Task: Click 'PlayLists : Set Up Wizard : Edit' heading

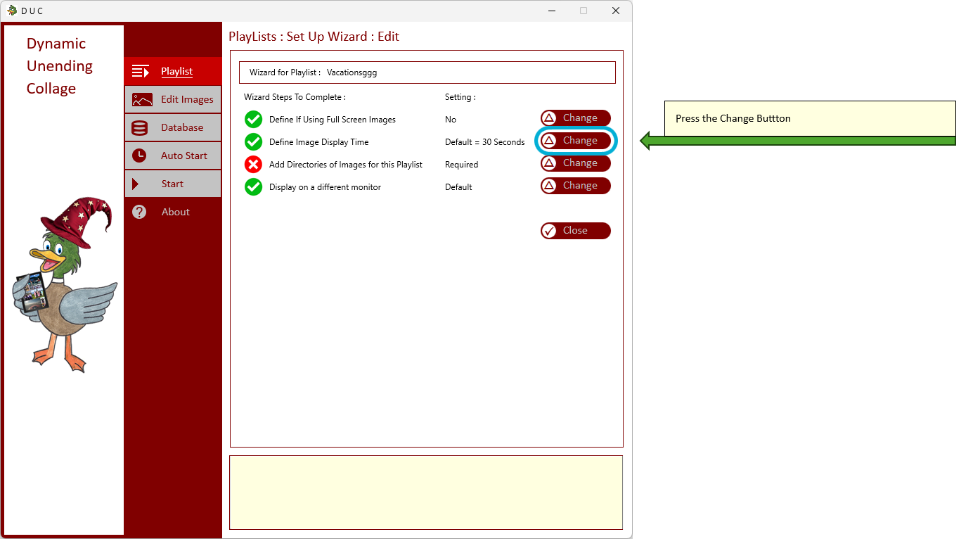Action: (314, 37)
